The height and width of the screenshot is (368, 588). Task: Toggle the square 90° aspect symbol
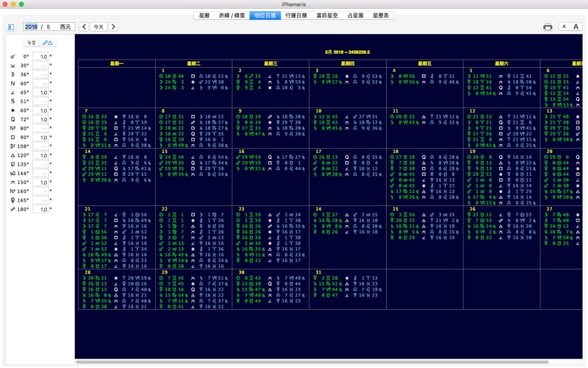click(12, 138)
